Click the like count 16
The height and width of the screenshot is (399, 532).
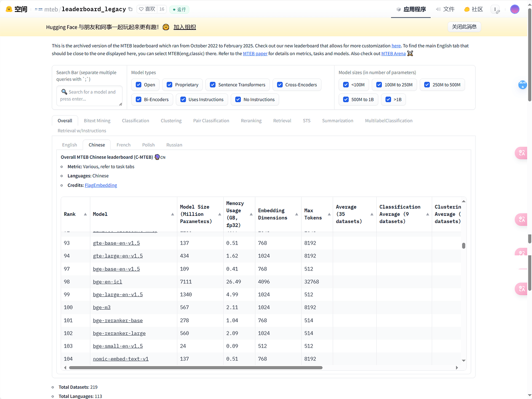(x=162, y=9)
